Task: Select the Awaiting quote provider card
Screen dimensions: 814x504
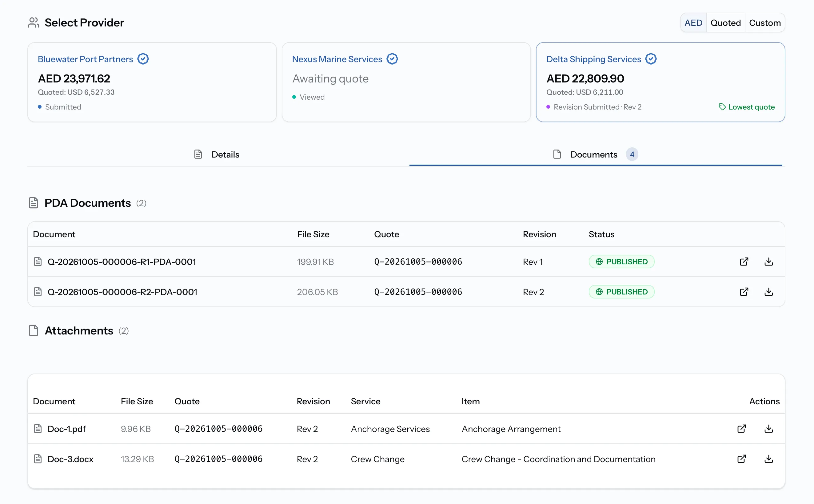Action: point(406,82)
